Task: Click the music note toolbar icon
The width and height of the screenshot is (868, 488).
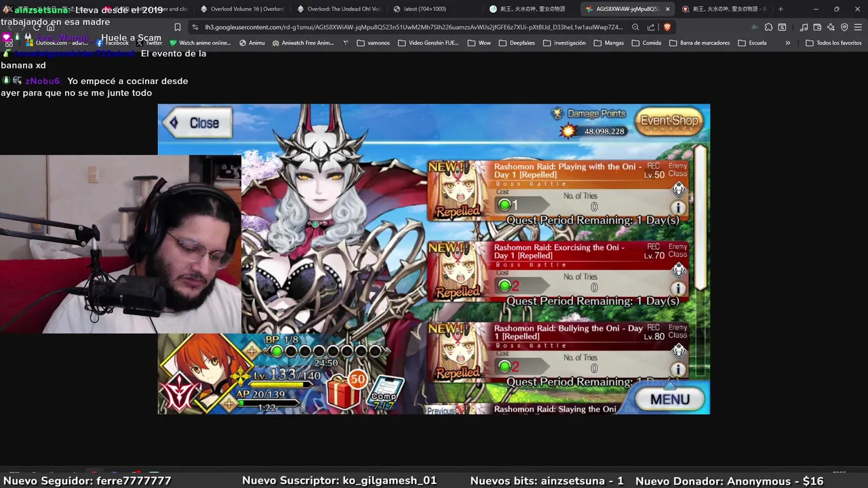Action: [804, 27]
